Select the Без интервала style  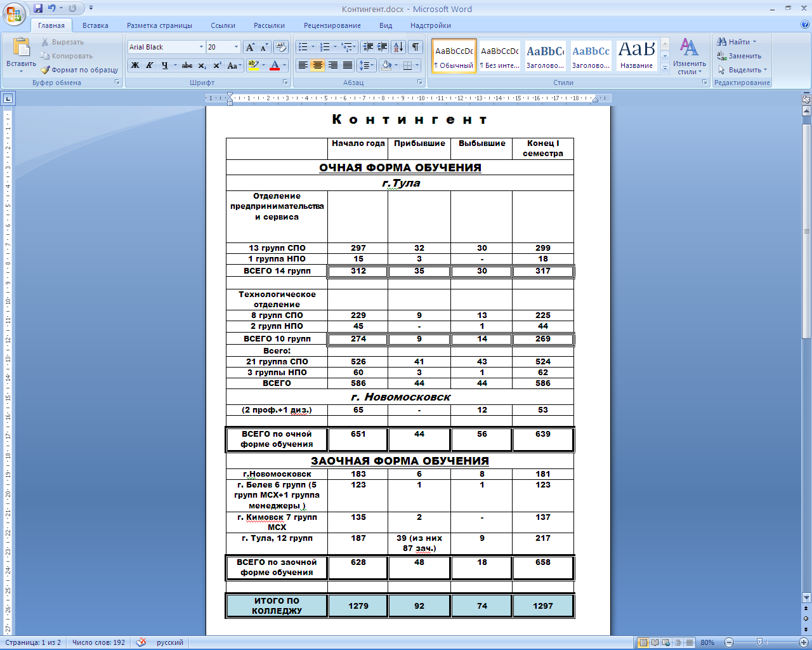499,56
